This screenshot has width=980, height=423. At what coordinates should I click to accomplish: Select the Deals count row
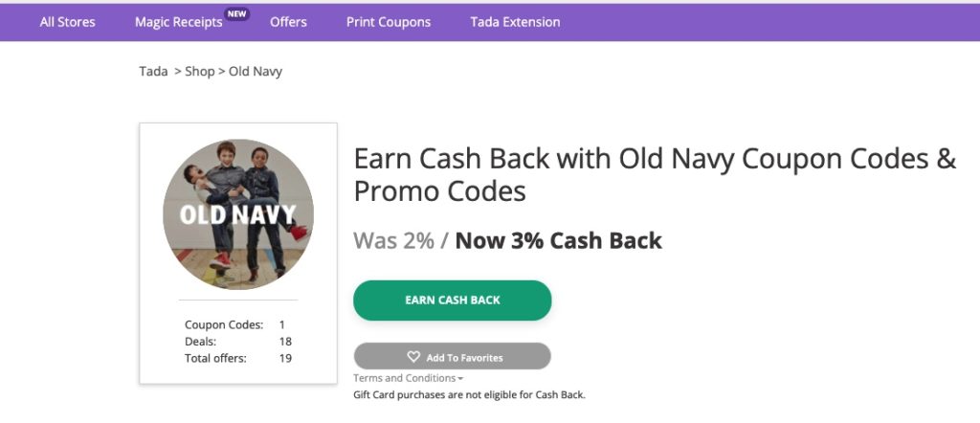(237, 342)
